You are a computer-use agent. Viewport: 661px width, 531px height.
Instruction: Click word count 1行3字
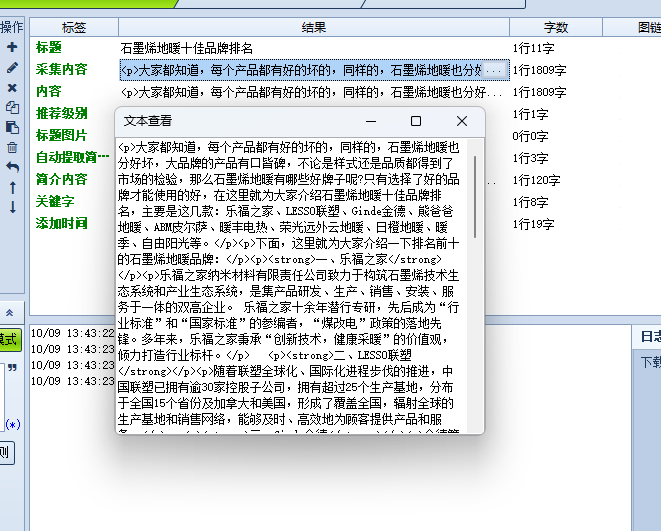click(x=530, y=158)
